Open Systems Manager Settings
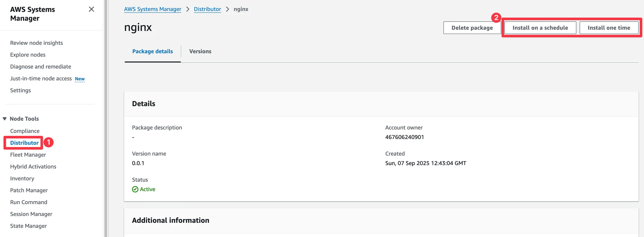Screen dimensions: 644x237 pos(20,91)
